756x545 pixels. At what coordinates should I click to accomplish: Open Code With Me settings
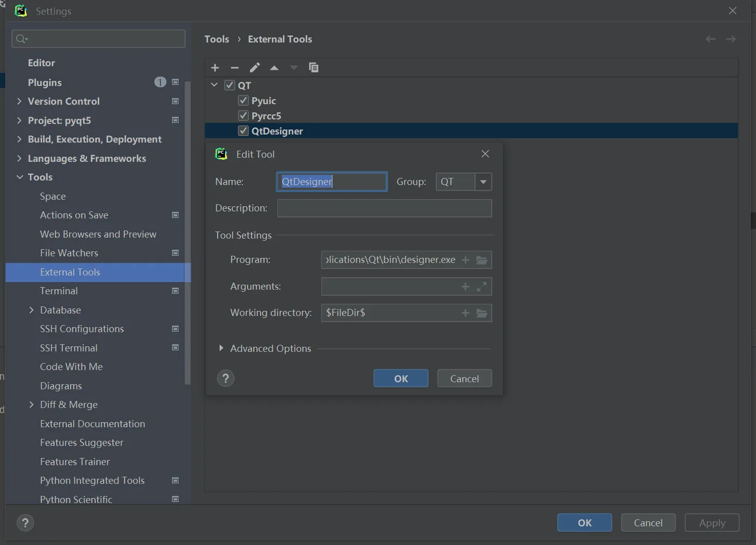pyautogui.click(x=71, y=367)
